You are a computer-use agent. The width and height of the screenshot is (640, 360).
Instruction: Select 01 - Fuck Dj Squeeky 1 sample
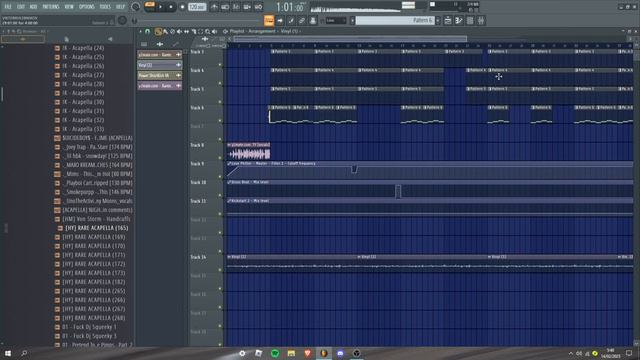[x=89, y=327]
